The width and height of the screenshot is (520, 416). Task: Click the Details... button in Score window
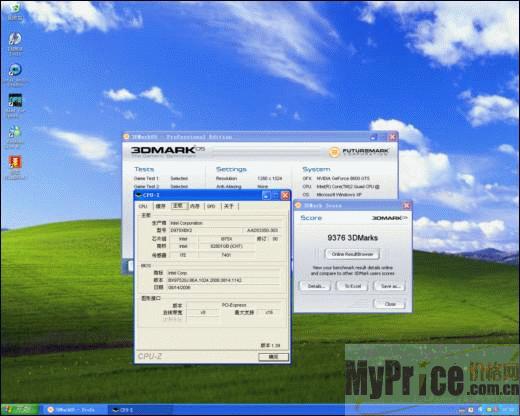(x=315, y=286)
